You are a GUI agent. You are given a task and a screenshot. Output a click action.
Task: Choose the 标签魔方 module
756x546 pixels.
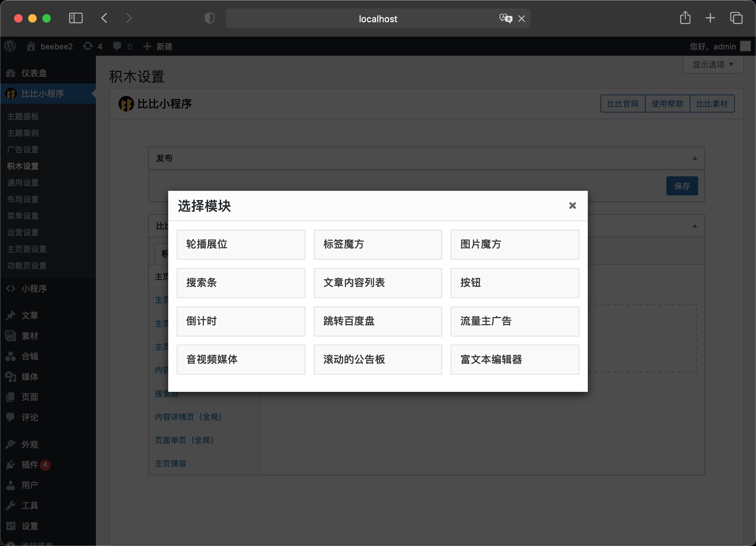[x=378, y=244]
